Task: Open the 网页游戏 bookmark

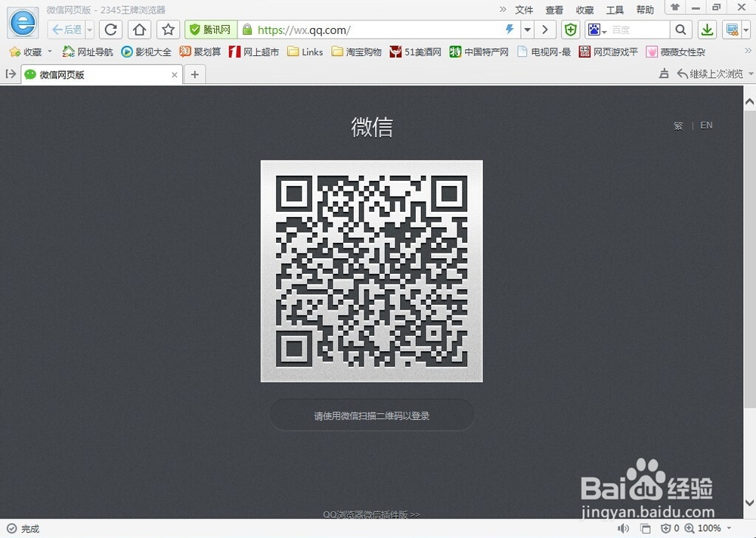Action: click(608, 51)
